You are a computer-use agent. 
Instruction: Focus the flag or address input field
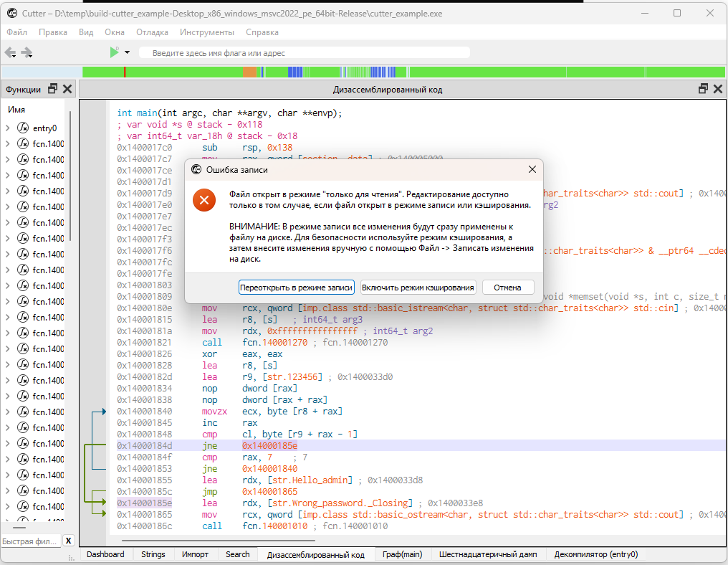(x=304, y=53)
